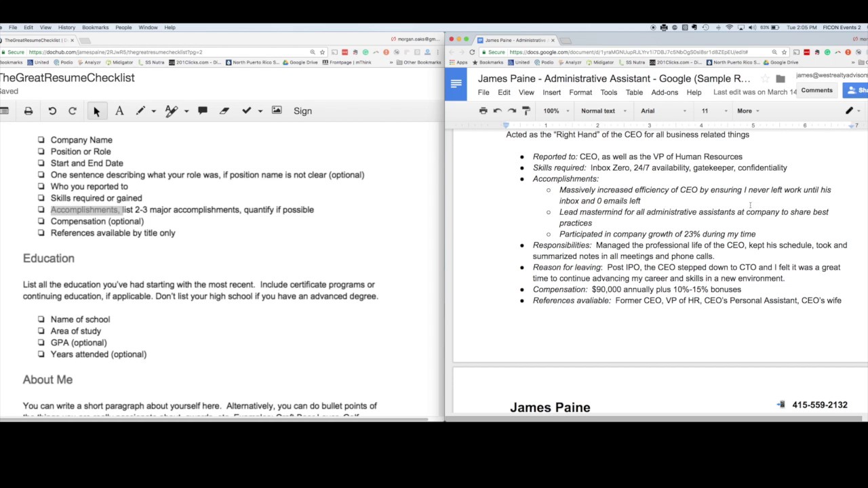Check the Position or Role checkbox
This screenshot has height=488, width=868.
(41, 151)
